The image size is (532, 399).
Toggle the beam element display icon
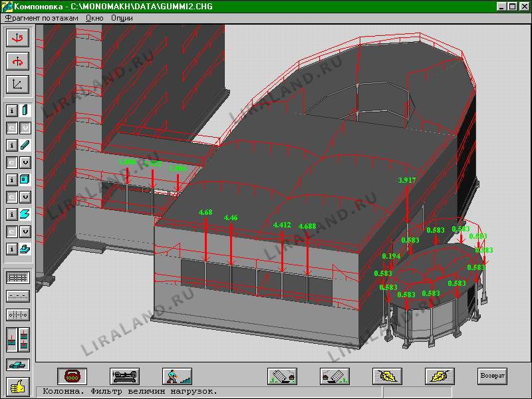coord(25,144)
